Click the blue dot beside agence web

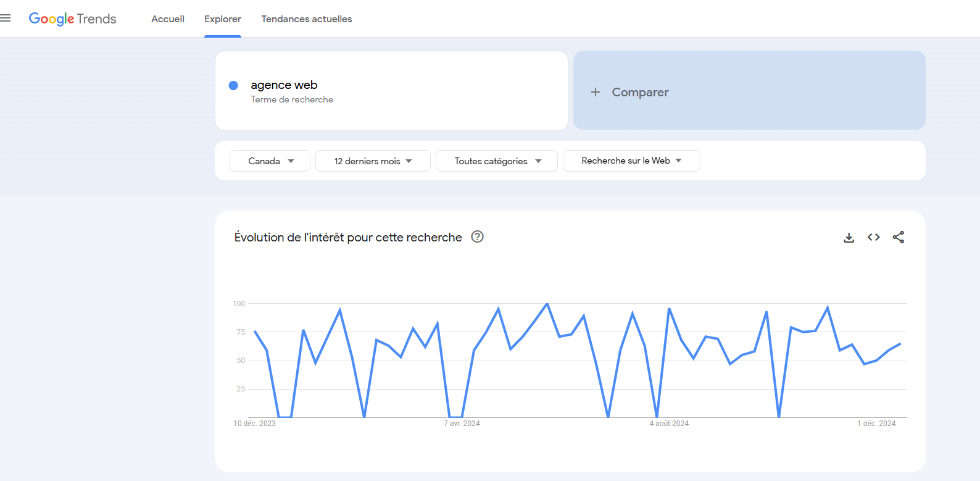coord(233,85)
